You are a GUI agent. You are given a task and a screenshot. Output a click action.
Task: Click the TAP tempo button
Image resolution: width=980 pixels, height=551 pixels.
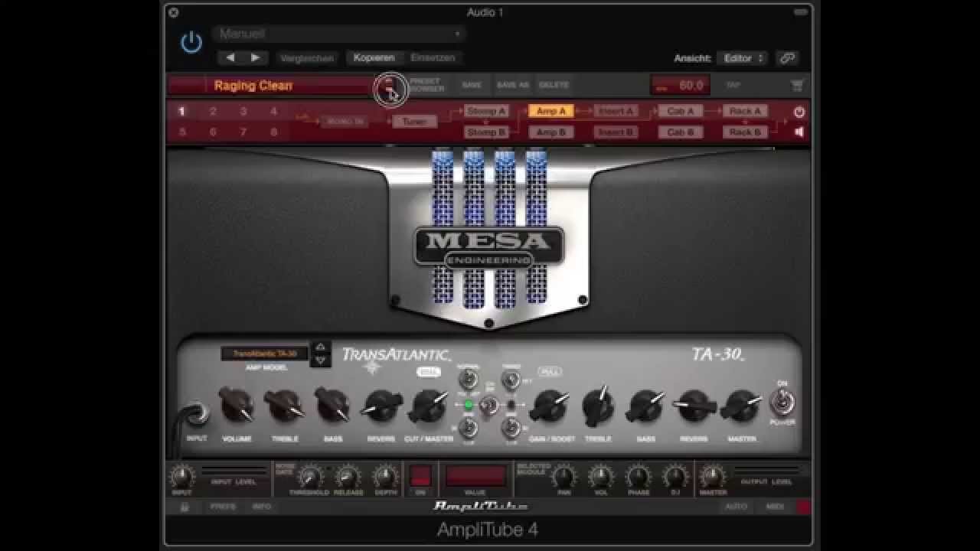pos(733,85)
